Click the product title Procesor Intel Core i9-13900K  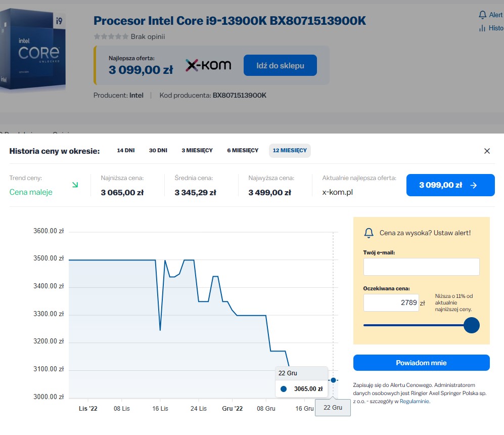coord(230,21)
